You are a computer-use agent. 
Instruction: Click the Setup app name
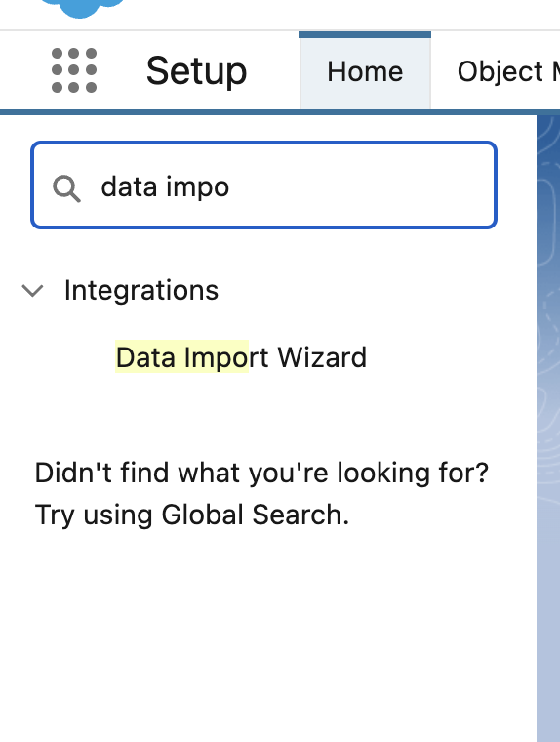197,71
